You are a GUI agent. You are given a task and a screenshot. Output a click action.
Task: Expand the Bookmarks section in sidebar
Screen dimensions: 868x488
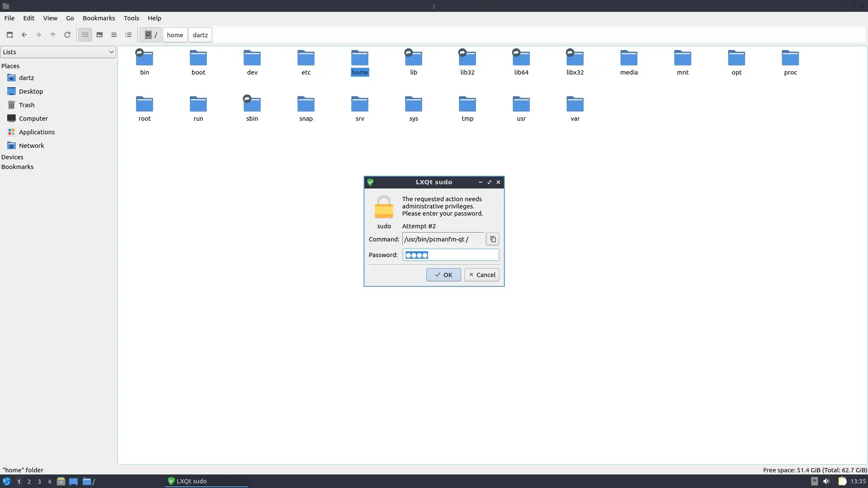[x=17, y=167]
